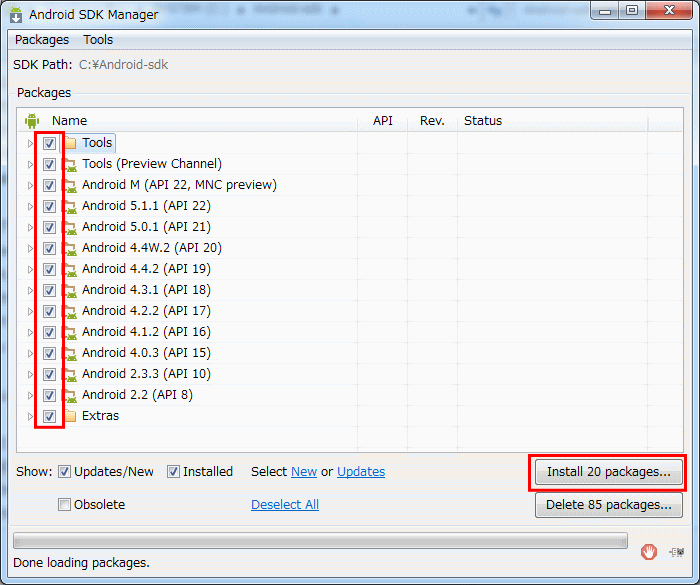Click the red stop hand icon
Screen dimensions: 700x585
point(649,552)
